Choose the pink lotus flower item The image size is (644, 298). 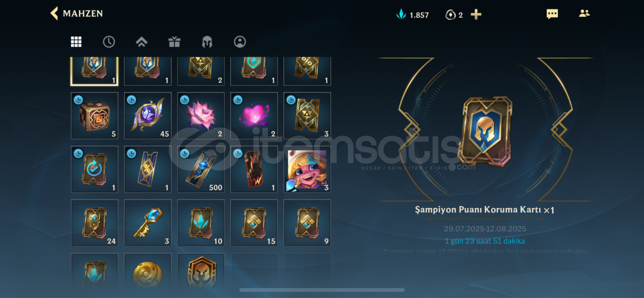point(201,116)
